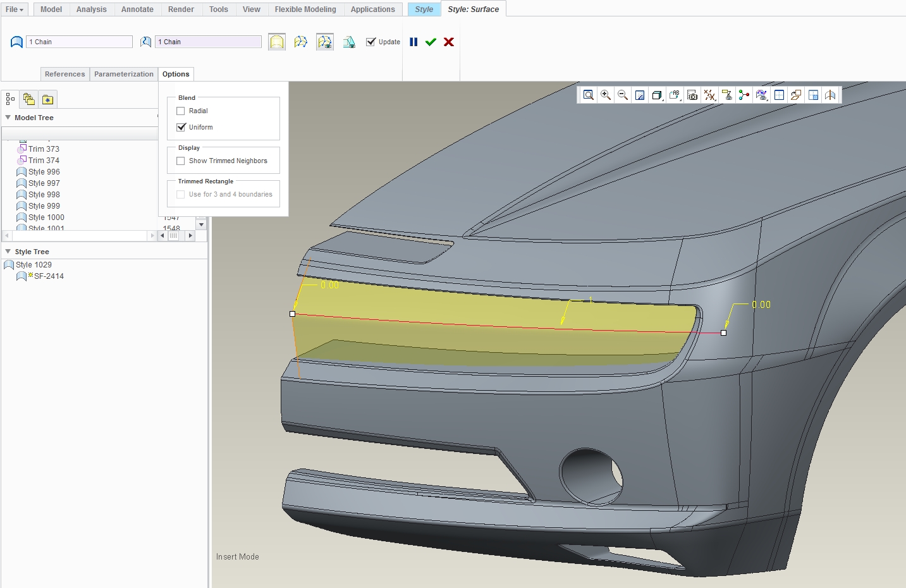Toggle the Update checkbox
The height and width of the screenshot is (588, 906).
pos(371,42)
